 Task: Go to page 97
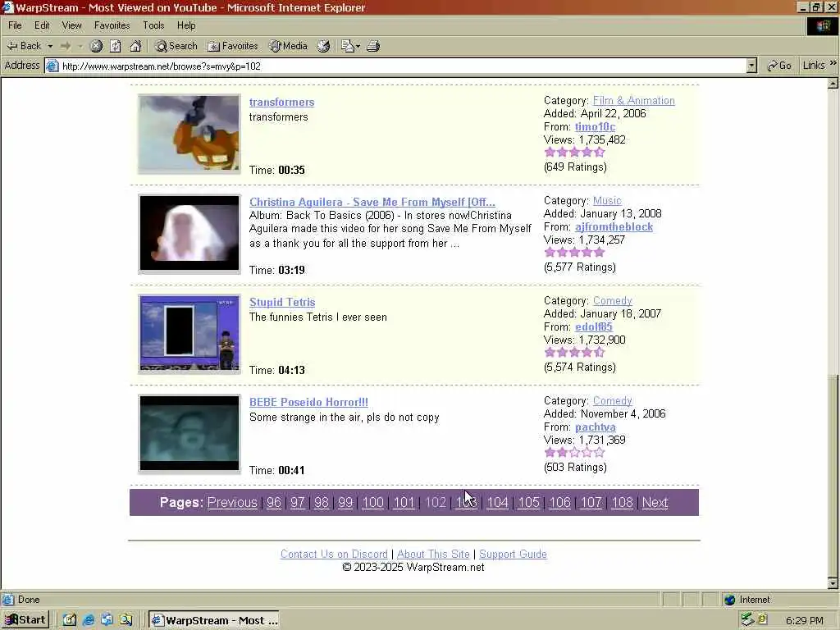(297, 503)
